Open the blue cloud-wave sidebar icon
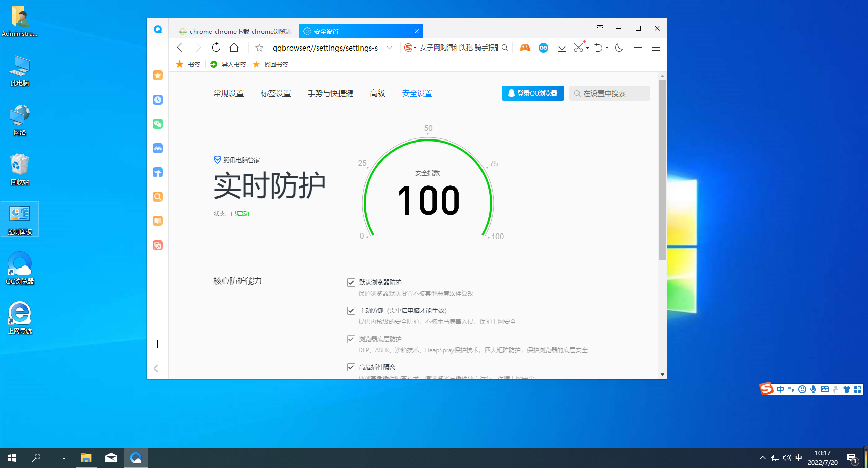868x468 pixels. coord(158,148)
